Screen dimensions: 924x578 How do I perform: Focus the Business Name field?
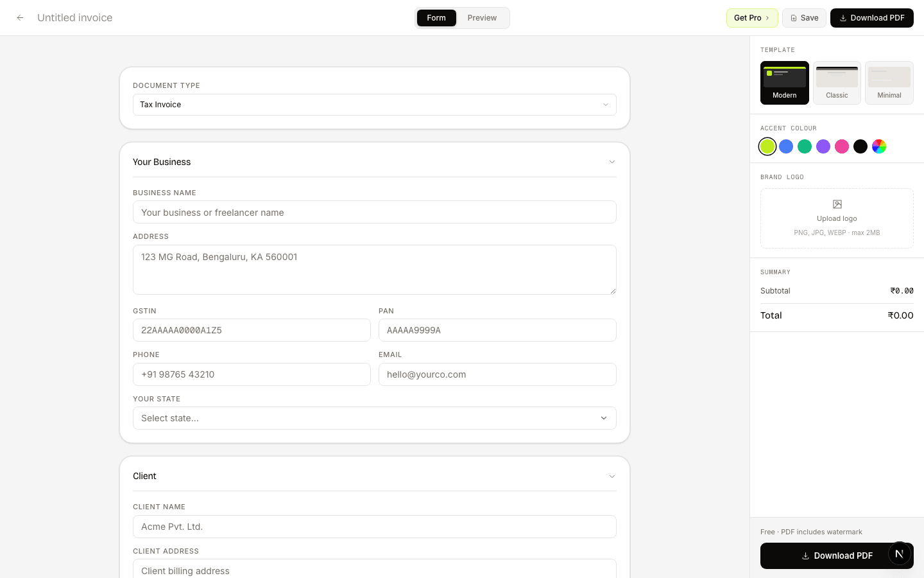coord(375,212)
